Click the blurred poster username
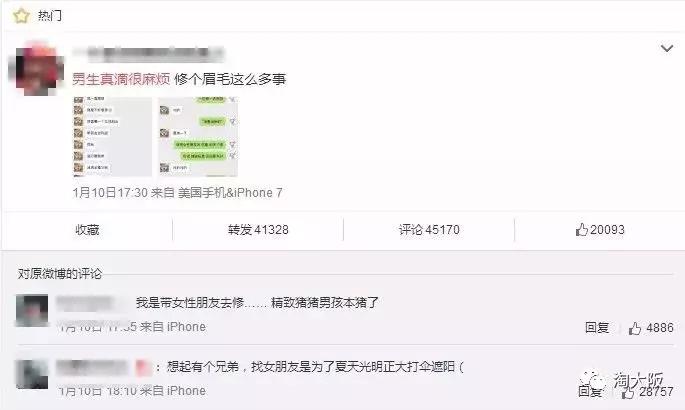Screen dimensions: 685x410 149,54
